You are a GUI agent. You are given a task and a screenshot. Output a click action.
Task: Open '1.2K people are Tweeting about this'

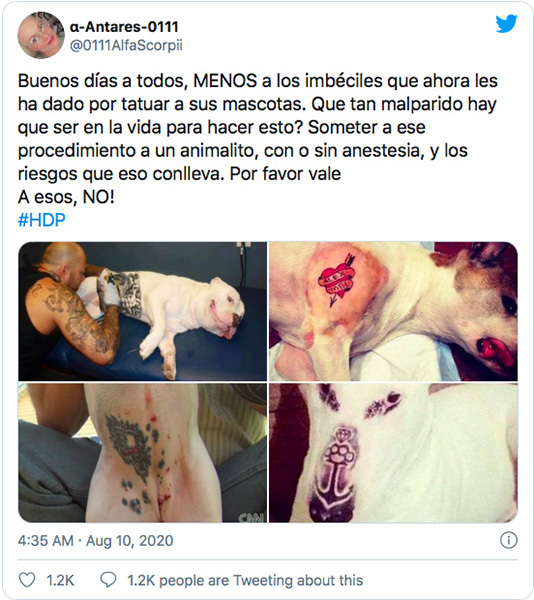pyautogui.click(x=245, y=580)
